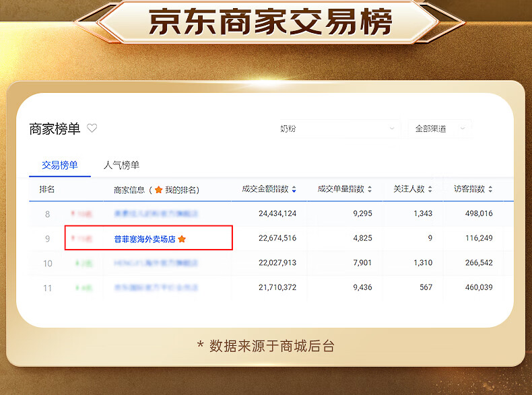Select the visitor index 498,016
This screenshot has height=395, width=532.
pos(479,213)
